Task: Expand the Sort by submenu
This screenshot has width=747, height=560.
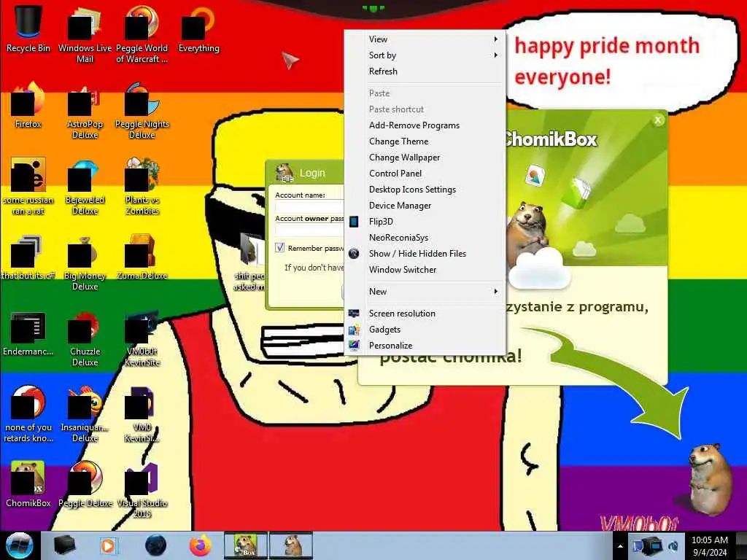Action: coord(425,55)
